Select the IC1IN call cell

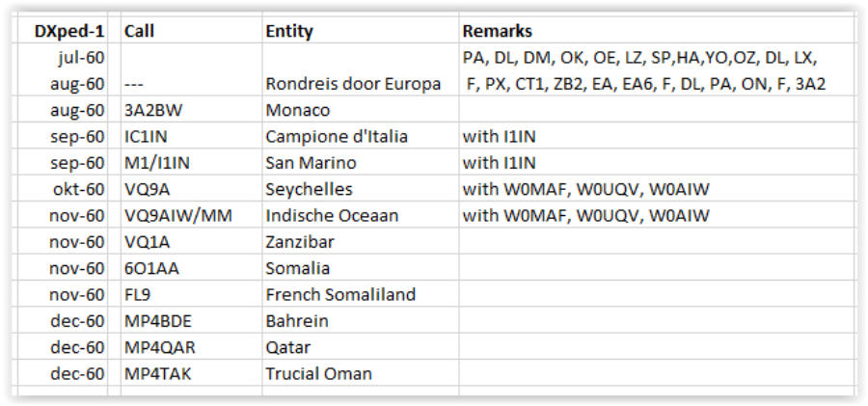[146, 137]
